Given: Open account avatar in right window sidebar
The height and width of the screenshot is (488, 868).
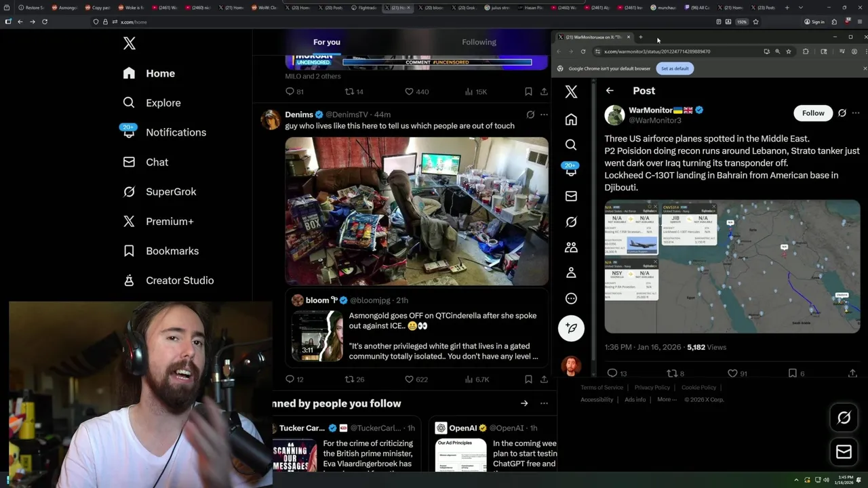Looking at the screenshot, I should click(571, 366).
